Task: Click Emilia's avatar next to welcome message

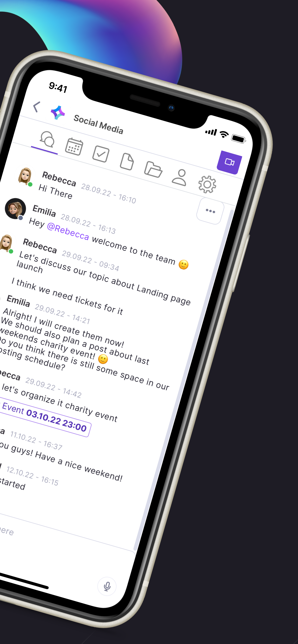Action: (15, 208)
